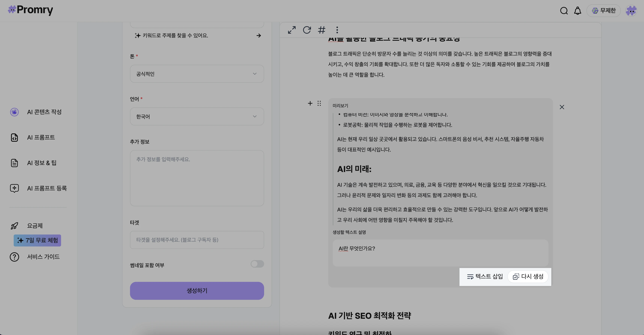Click the 미리보기 label
Image resolution: width=644 pixels, height=335 pixels.
click(x=340, y=106)
